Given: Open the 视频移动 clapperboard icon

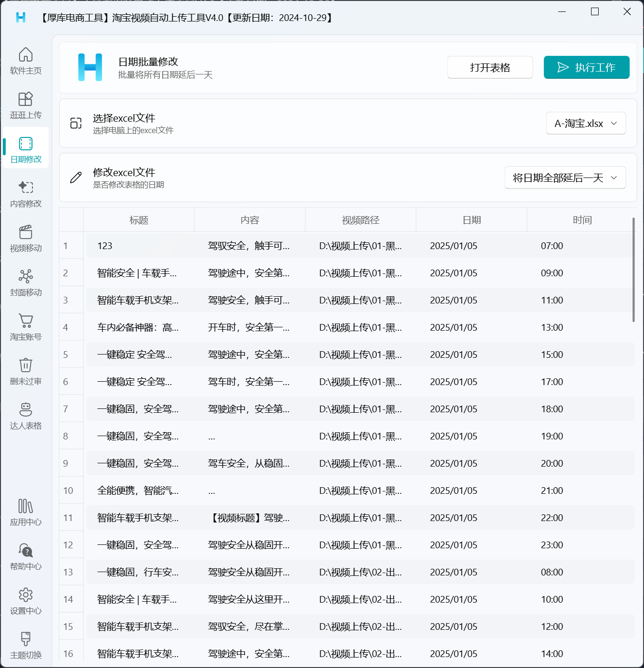Looking at the screenshot, I should point(26,232).
